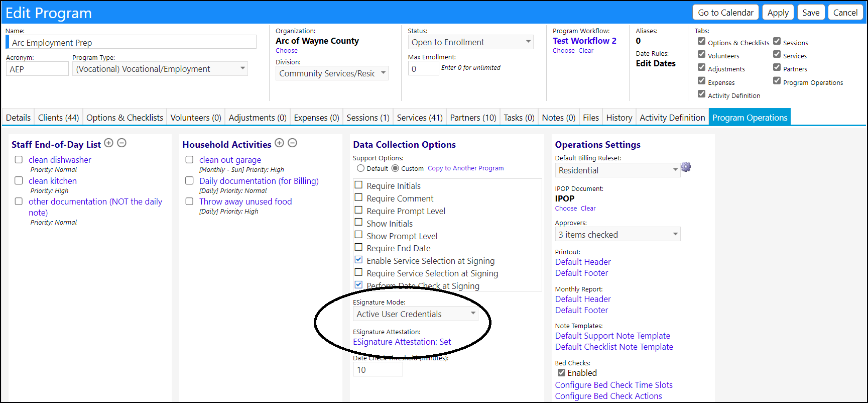Screen dimensions: 868x403
Task: Tick Daily documentation (for Billing) checkbox
Action: click(x=189, y=180)
